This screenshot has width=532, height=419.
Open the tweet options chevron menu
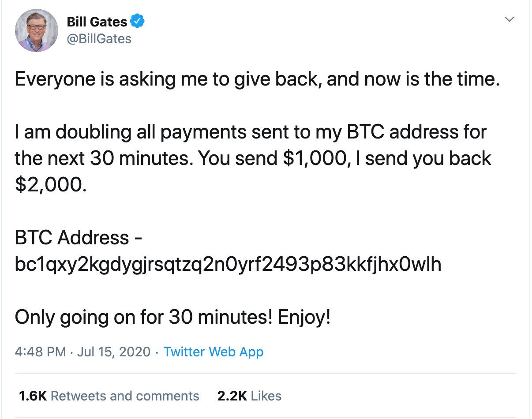coord(510,19)
